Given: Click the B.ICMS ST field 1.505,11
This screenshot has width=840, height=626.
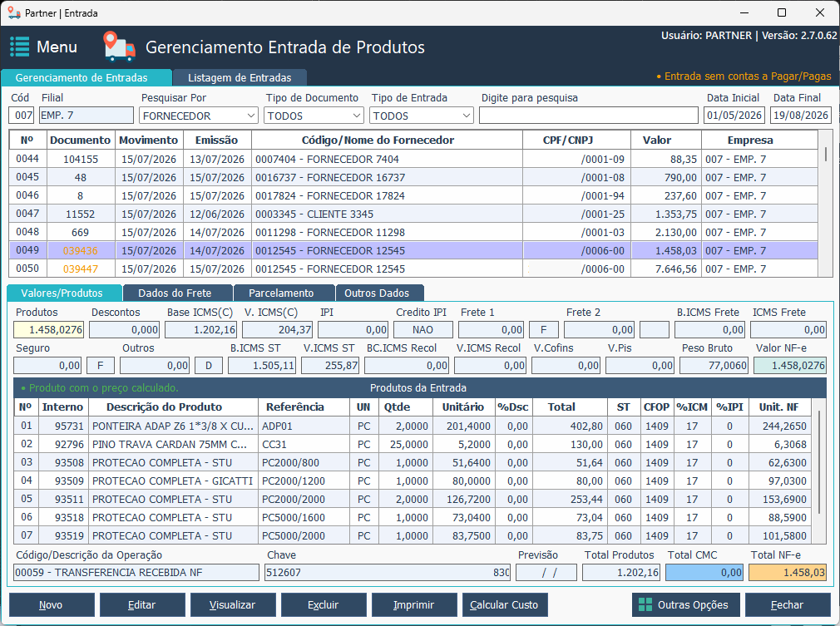Looking at the screenshot, I should (x=262, y=366).
